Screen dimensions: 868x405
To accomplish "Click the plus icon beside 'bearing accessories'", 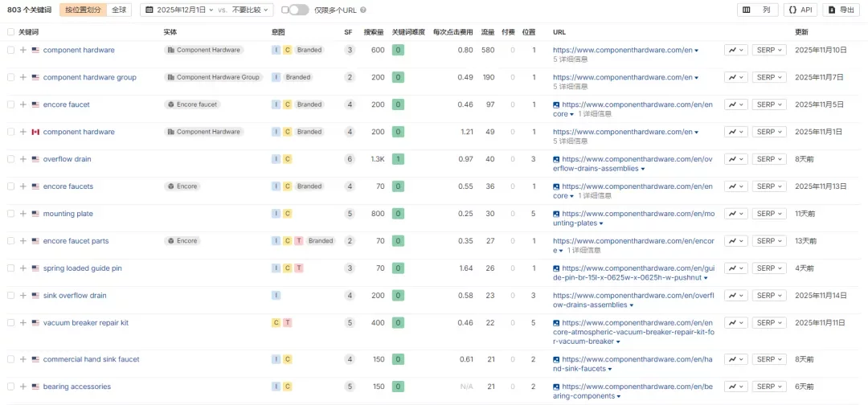I will click(x=23, y=387).
